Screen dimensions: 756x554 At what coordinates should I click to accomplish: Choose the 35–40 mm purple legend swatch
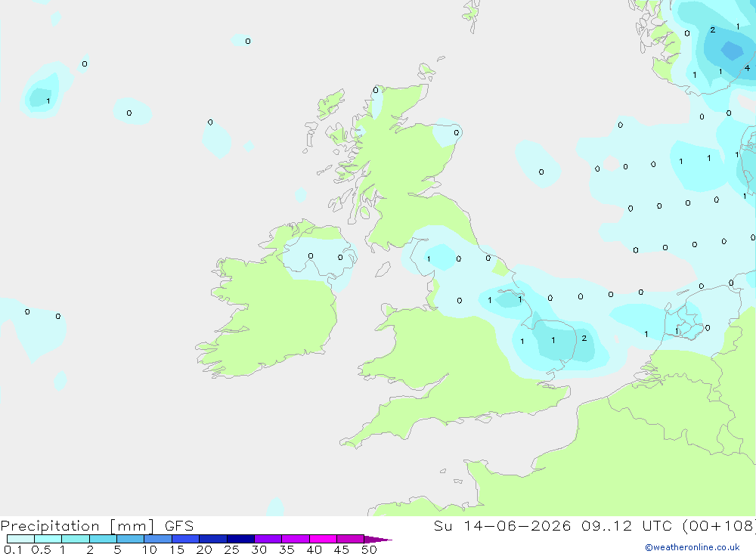(296, 539)
